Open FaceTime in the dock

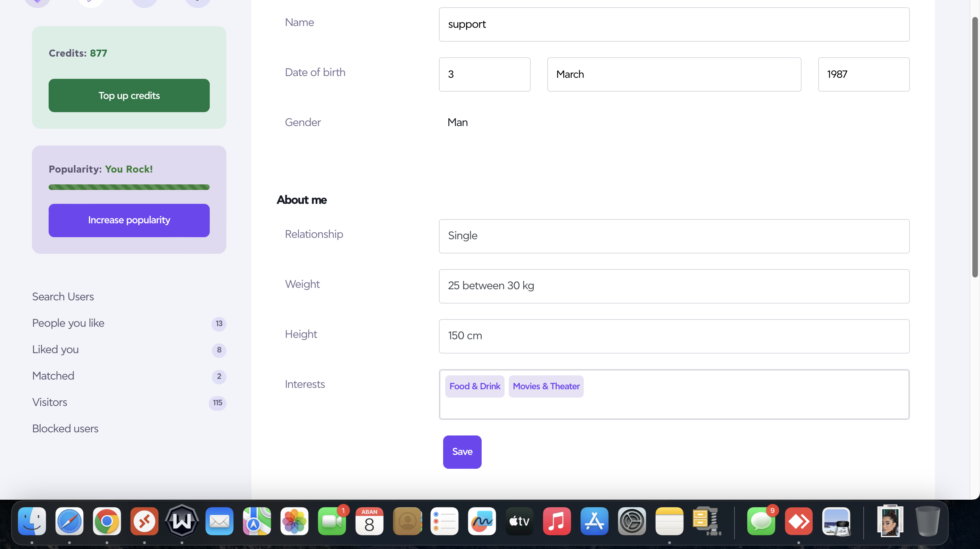pyautogui.click(x=332, y=521)
